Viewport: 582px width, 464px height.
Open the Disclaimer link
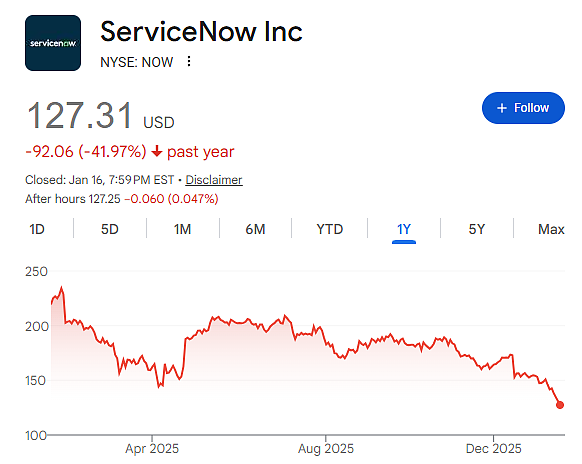click(x=214, y=180)
